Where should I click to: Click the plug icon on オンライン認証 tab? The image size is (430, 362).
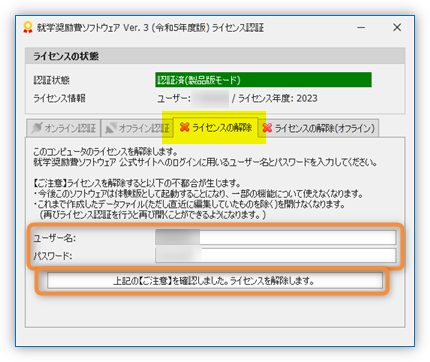coord(37,128)
